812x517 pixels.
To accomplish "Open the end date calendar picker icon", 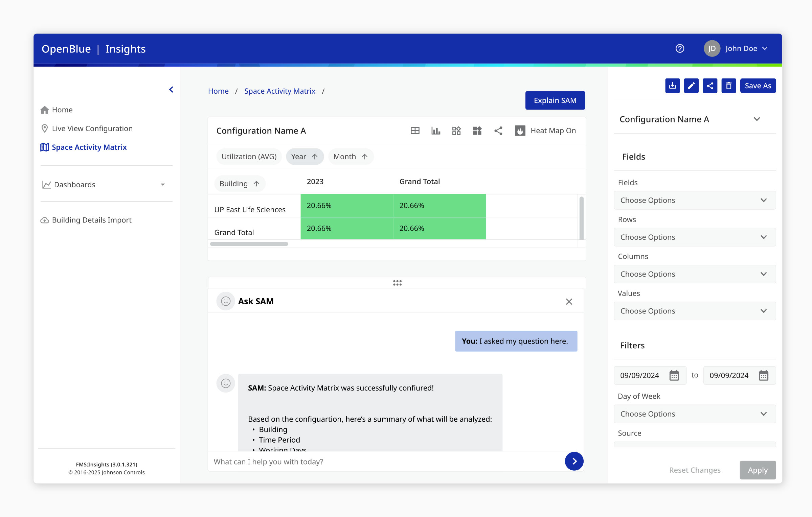I will [x=764, y=376].
